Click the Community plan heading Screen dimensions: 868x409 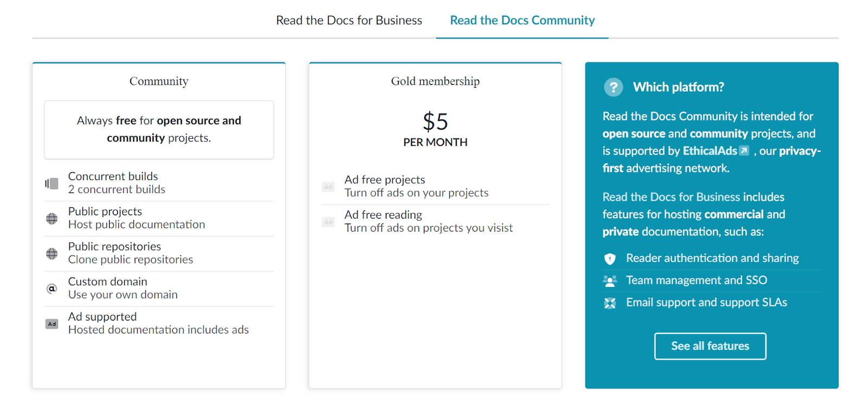pyautogui.click(x=159, y=81)
